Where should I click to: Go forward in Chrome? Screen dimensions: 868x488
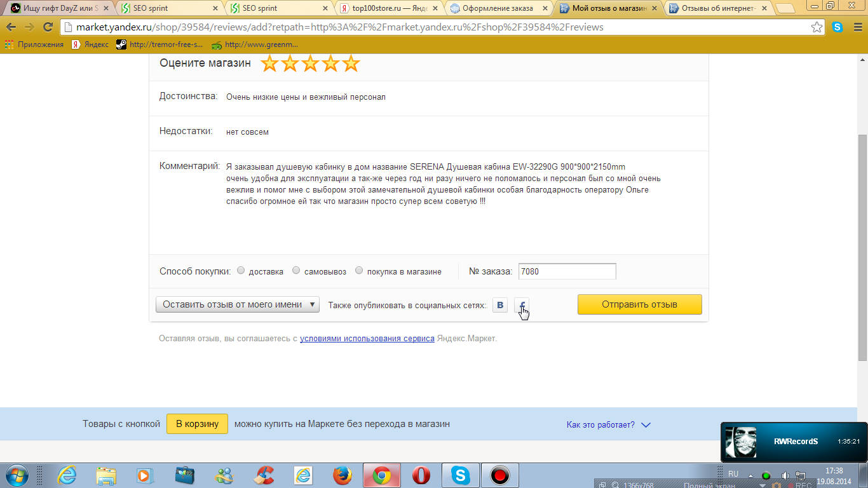tap(29, 27)
